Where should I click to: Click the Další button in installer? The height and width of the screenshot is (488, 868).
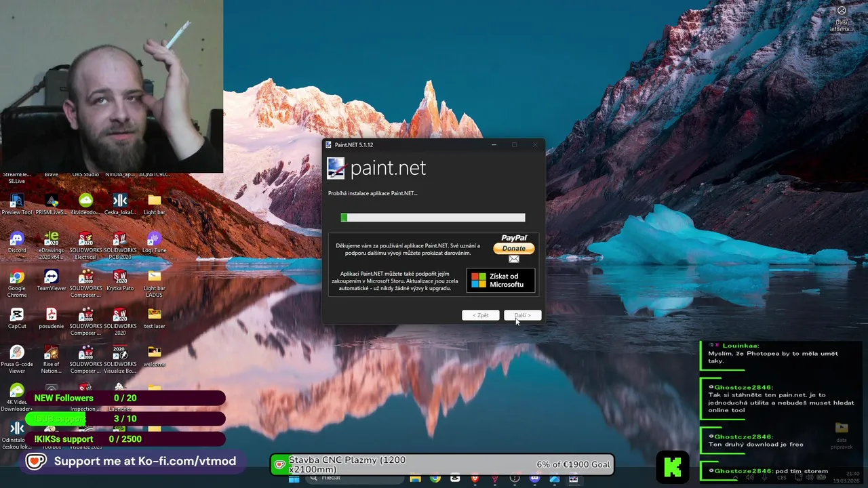point(522,315)
